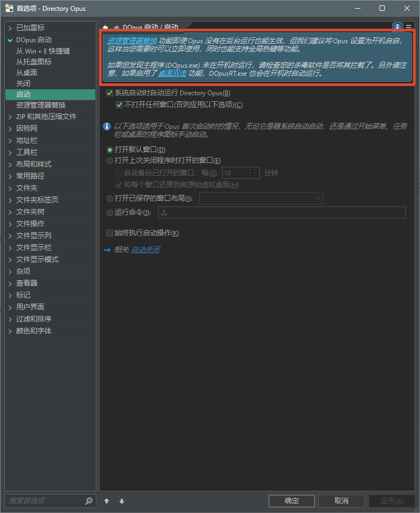Follow the 自动关闭 related link
This screenshot has height=513, width=420.
pos(145,250)
